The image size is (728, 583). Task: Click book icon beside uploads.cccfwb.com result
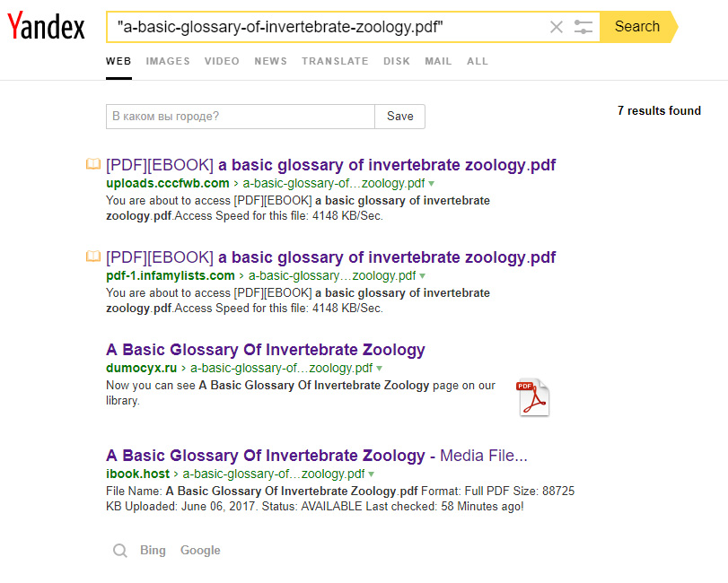click(93, 164)
